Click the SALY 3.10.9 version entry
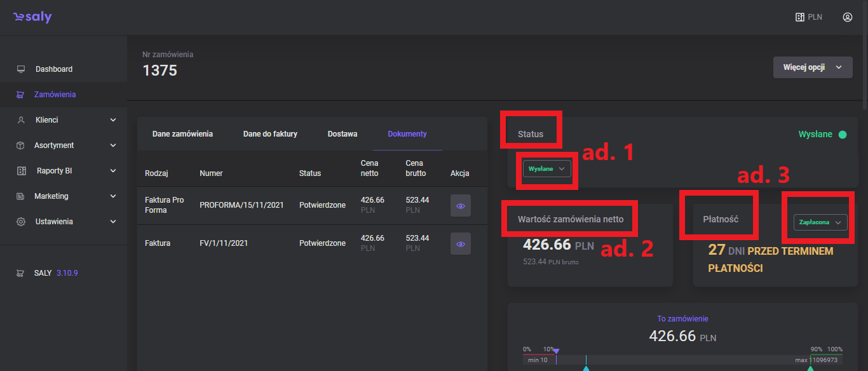Screen dimensions: 868x371 [x=56, y=273]
